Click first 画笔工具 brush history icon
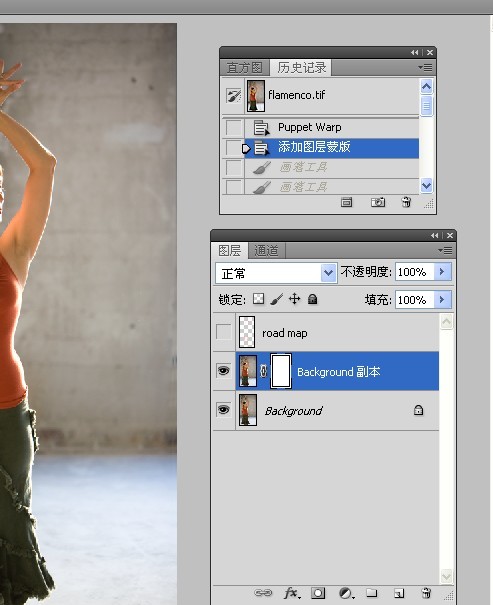493x605 pixels. click(262, 167)
